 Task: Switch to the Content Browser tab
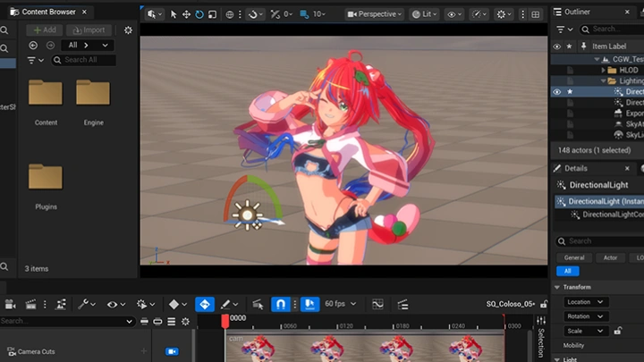click(48, 12)
